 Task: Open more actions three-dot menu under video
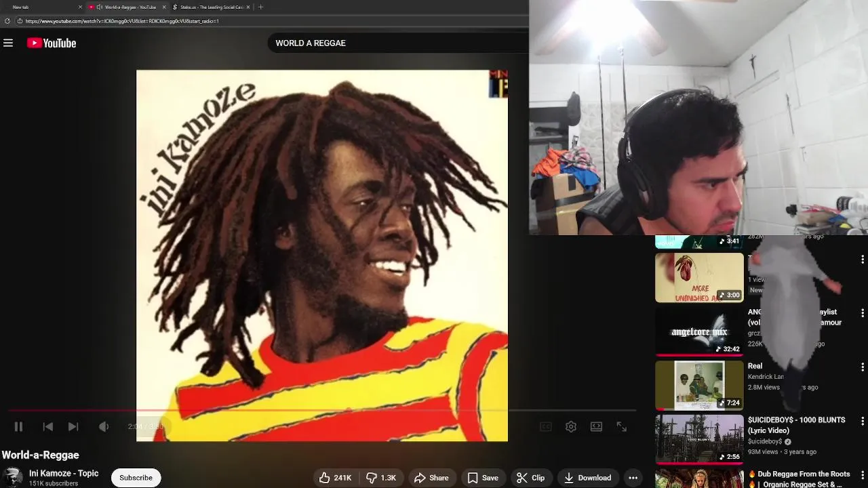633,478
